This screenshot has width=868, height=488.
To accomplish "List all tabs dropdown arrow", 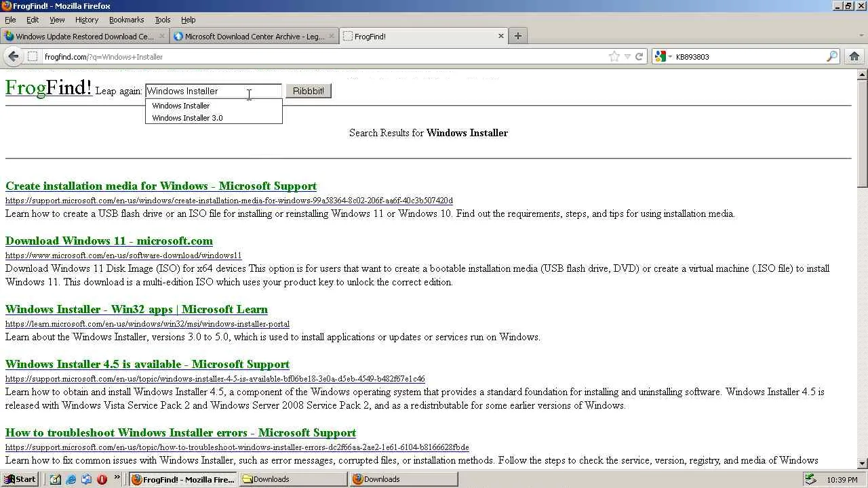I will click(x=861, y=36).
